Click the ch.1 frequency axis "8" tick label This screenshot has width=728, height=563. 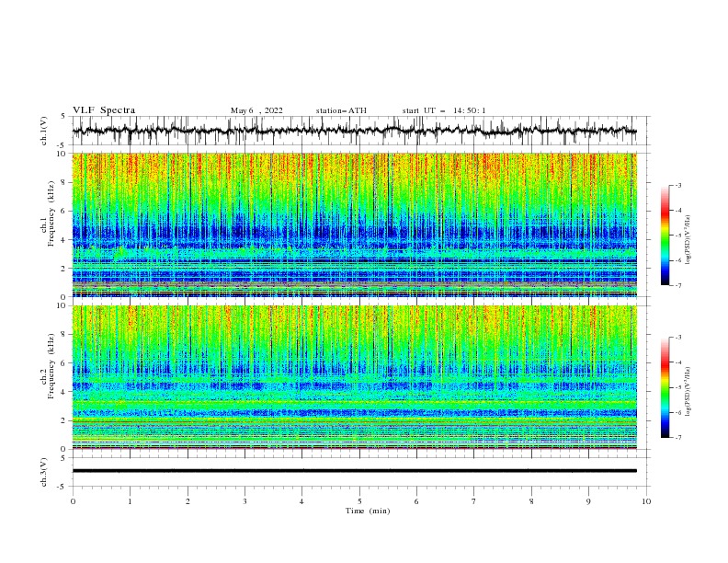coord(64,182)
